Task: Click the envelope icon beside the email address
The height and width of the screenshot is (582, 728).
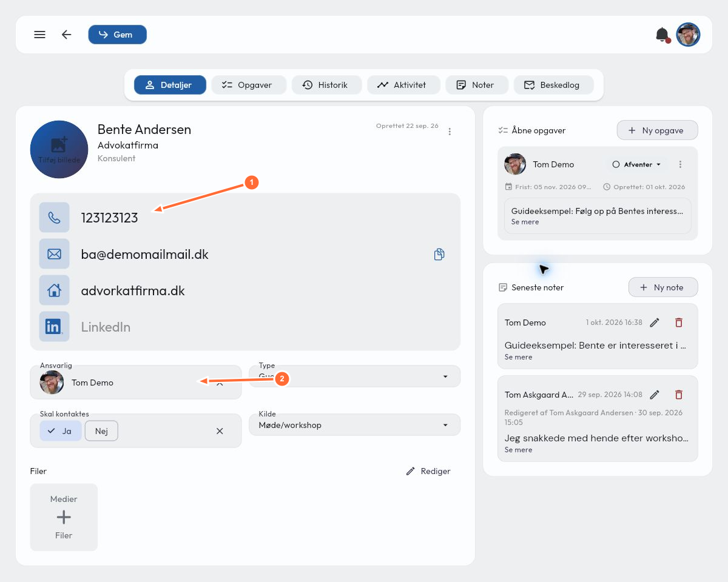Action: 54,254
